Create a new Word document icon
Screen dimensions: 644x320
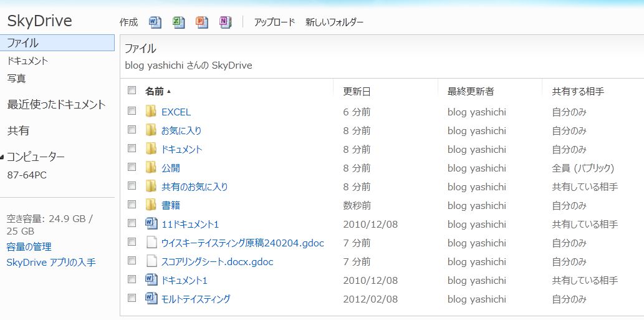155,22
